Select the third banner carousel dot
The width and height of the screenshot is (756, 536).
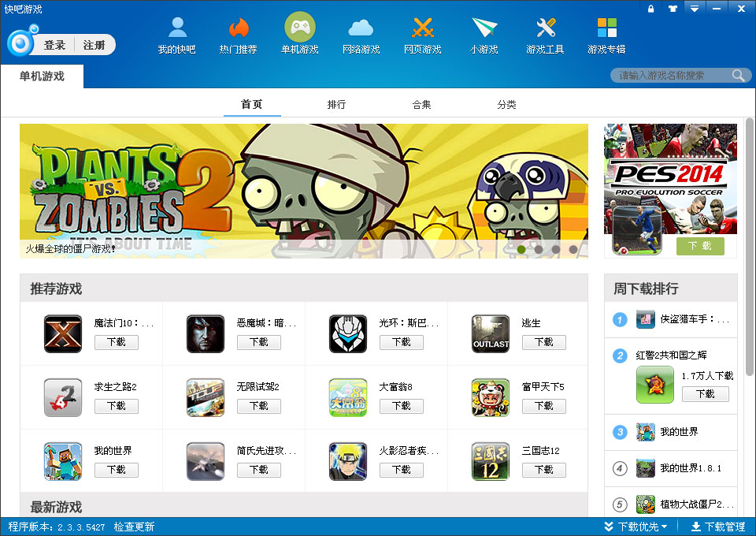click(556, 249)
